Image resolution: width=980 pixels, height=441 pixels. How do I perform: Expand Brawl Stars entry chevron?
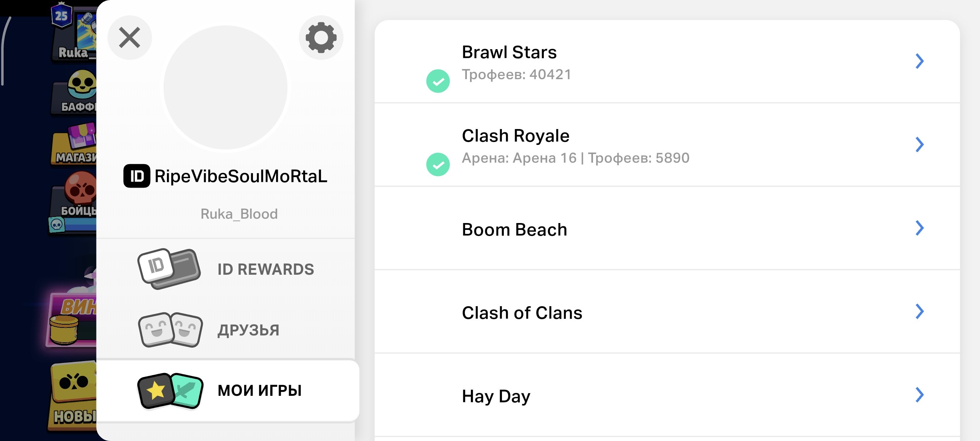point(920,61)
